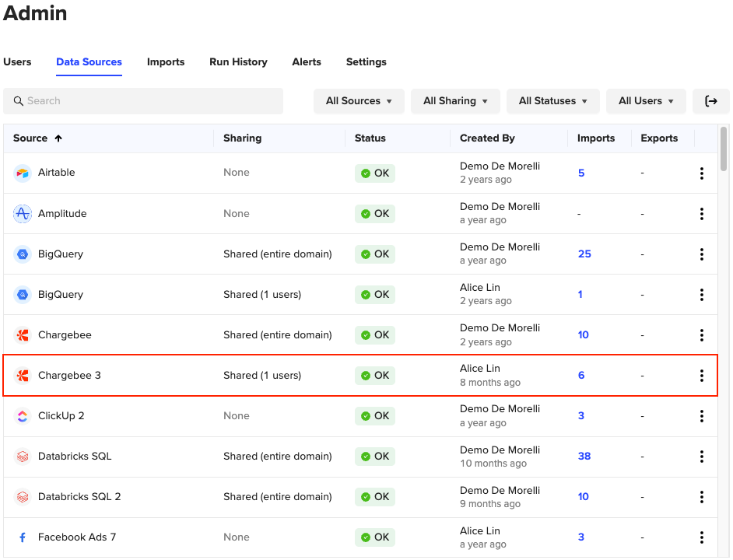
Task: Click the 25 imports link for BigQuery
Action: click(x=584, y=254)
